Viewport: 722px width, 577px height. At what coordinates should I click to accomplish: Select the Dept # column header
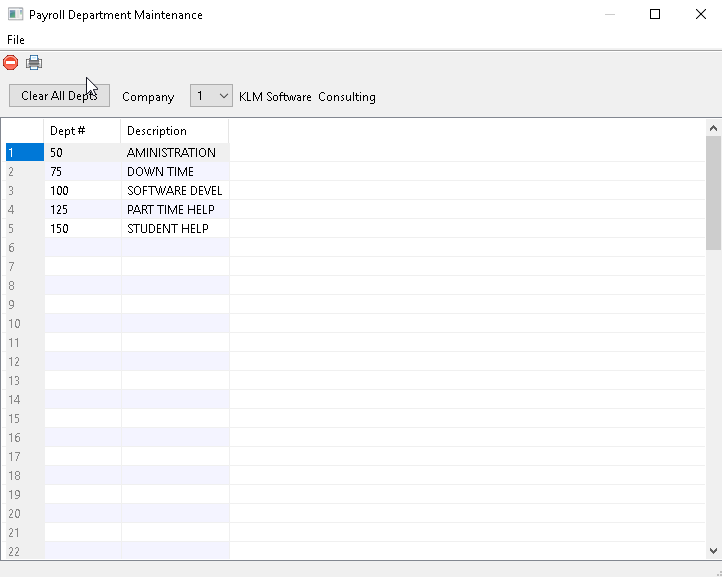(82, 131)
